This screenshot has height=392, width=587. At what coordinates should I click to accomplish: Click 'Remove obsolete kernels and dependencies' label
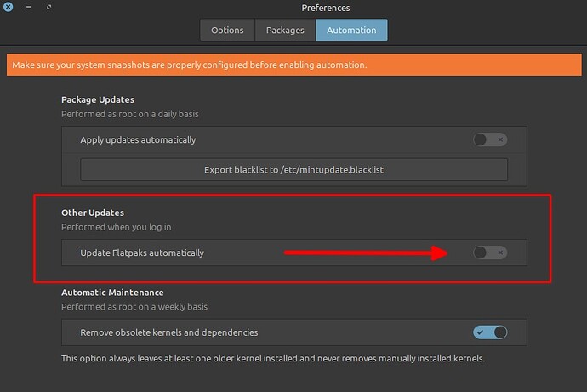click(x=168, y=332)
